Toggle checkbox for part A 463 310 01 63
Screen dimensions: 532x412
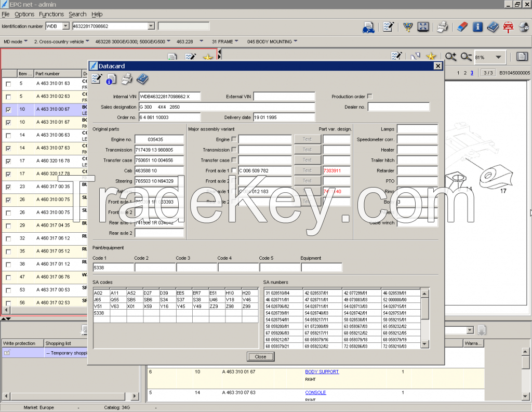(x=8, y=84)
